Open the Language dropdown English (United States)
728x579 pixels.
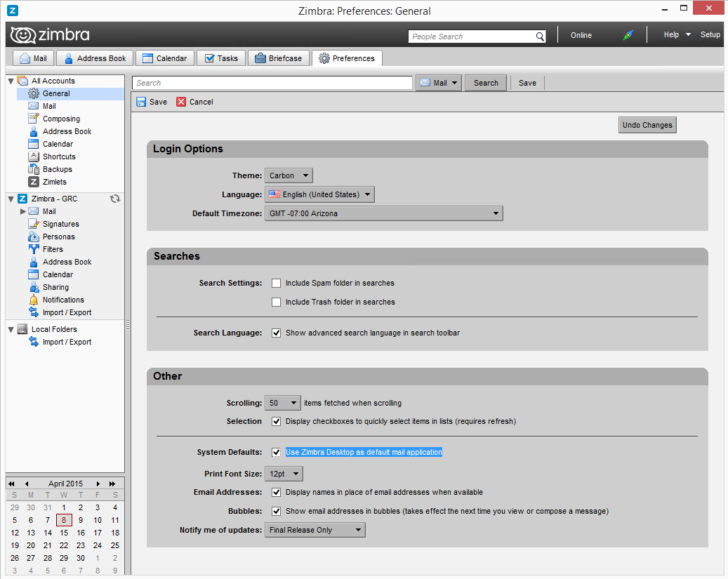(319, 194)
